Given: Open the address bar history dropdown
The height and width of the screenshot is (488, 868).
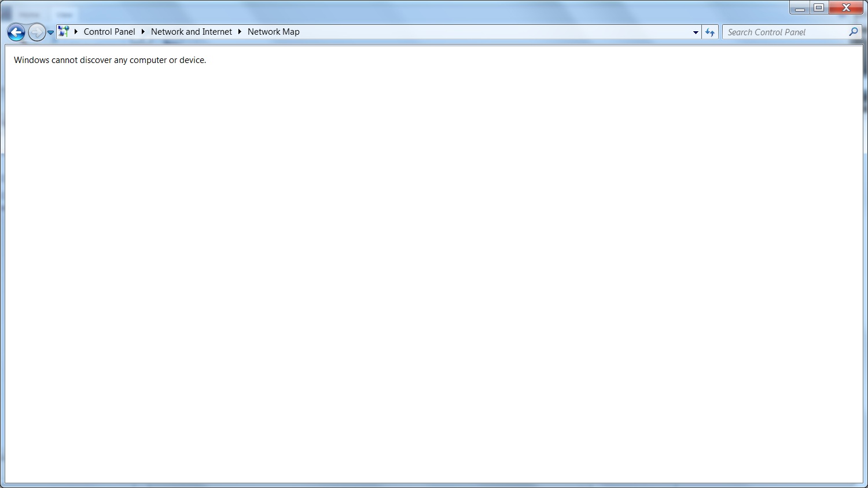Looking at the screenshot, I should [696, 32].
